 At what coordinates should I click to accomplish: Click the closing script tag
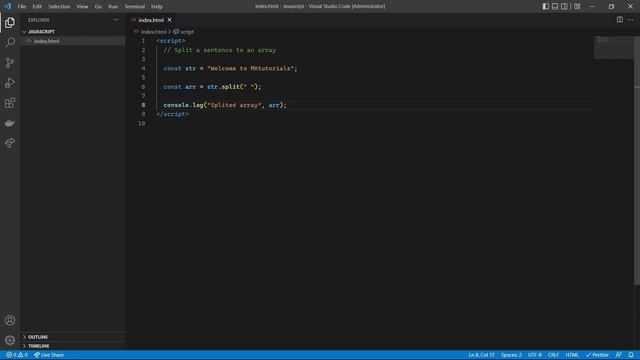tap(173, 114)
